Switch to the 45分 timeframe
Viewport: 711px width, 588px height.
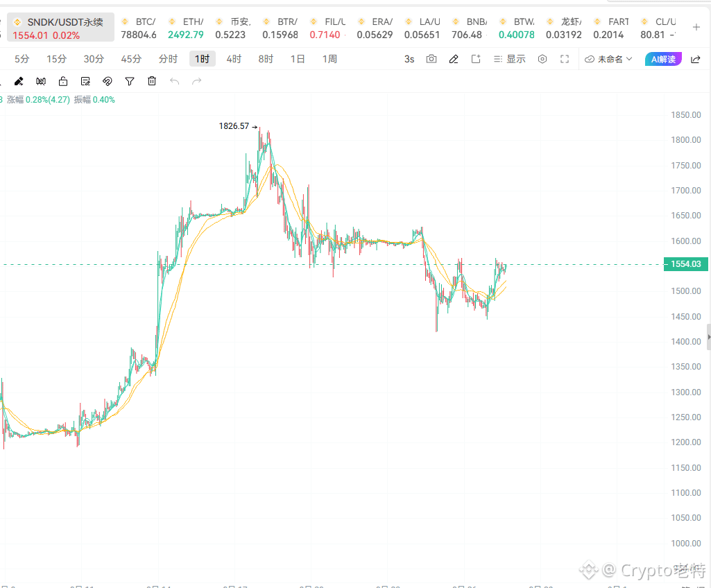pyautogui.click(x=131, y=59)
